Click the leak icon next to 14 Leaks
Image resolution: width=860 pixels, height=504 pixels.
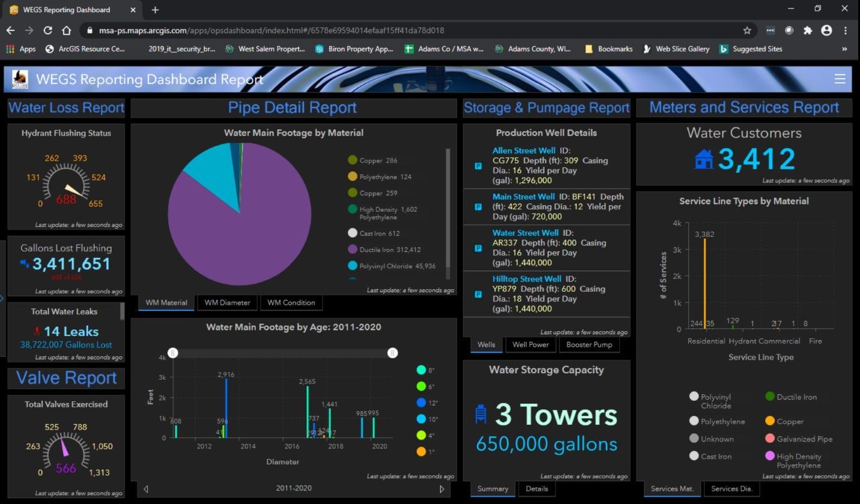pyautogui.click(x=37, y=331)
